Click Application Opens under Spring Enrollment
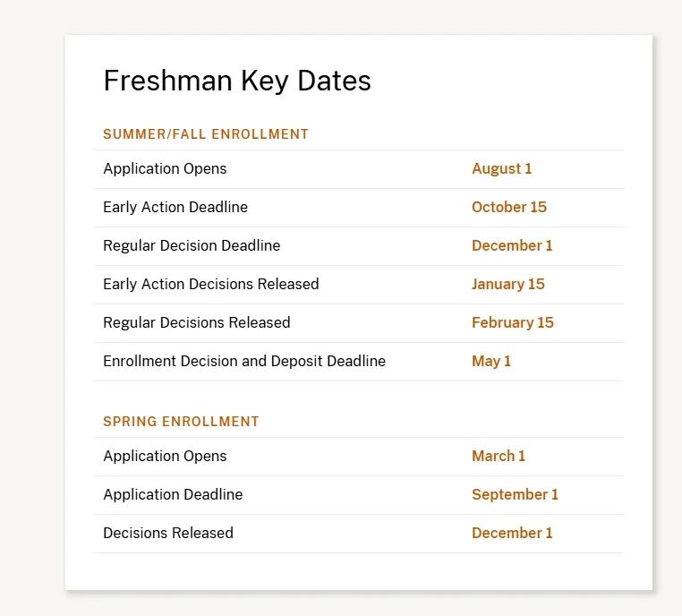The image size is (682, 616). [165, 457]
